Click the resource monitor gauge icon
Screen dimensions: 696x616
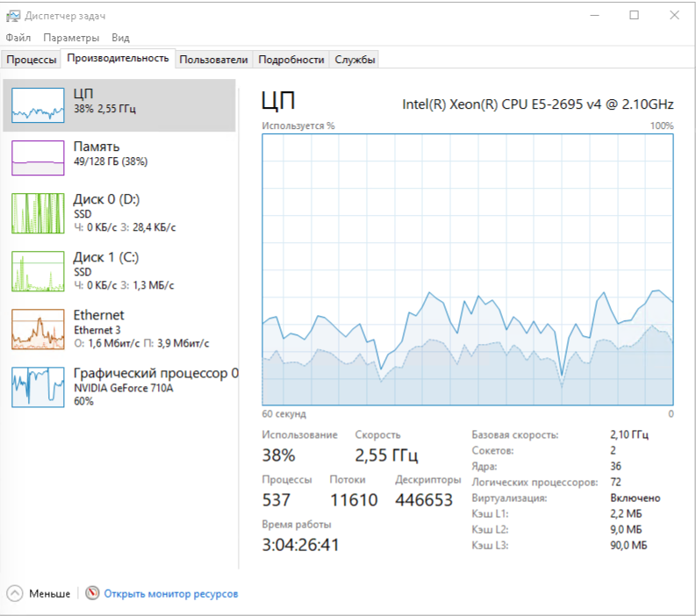(x=92, y=593)
